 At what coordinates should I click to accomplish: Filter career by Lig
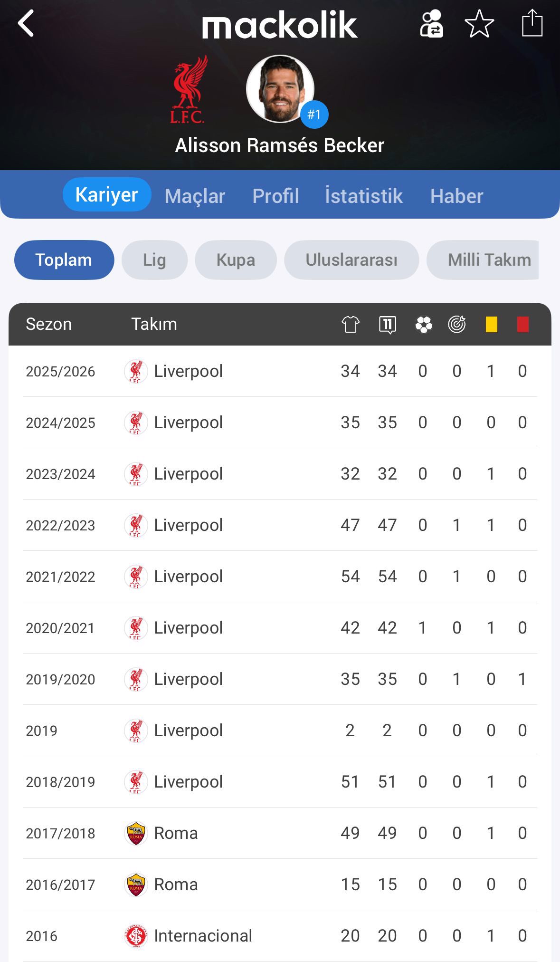pyautogui.click(x=154, y=260)
